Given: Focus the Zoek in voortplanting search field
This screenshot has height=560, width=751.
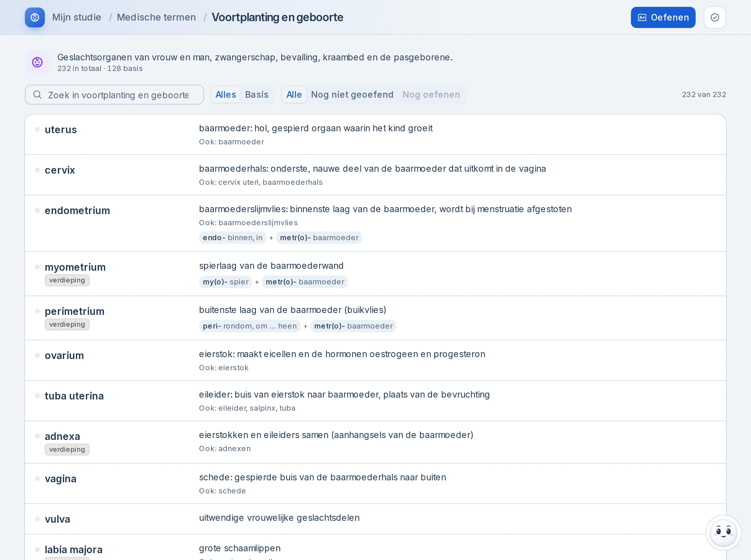Looking at the screenshot, I should pyautogui.click(x=114, y=95).
